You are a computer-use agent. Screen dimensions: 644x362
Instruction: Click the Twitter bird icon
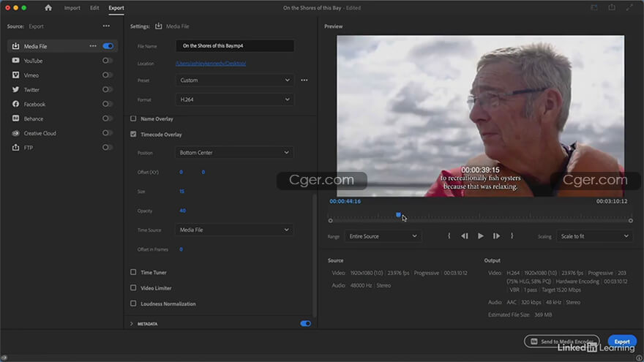15,89
